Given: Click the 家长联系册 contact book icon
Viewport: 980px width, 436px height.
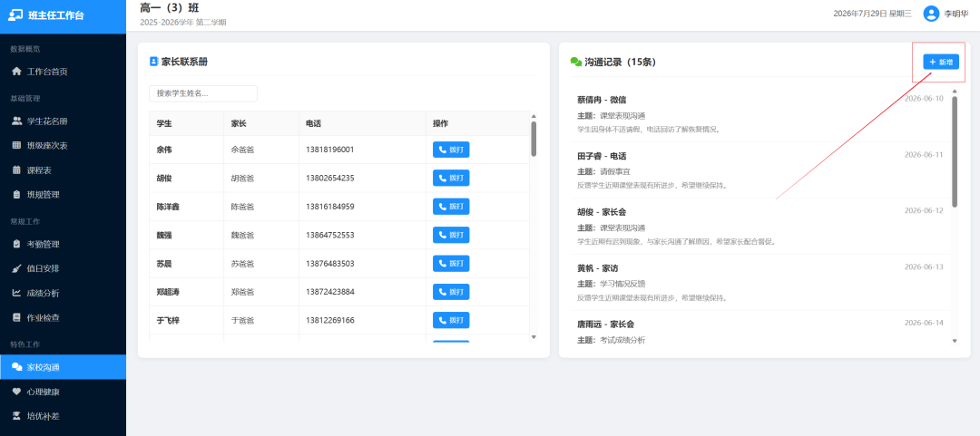Looking at the screenshot, I should [x=153, y=62].
